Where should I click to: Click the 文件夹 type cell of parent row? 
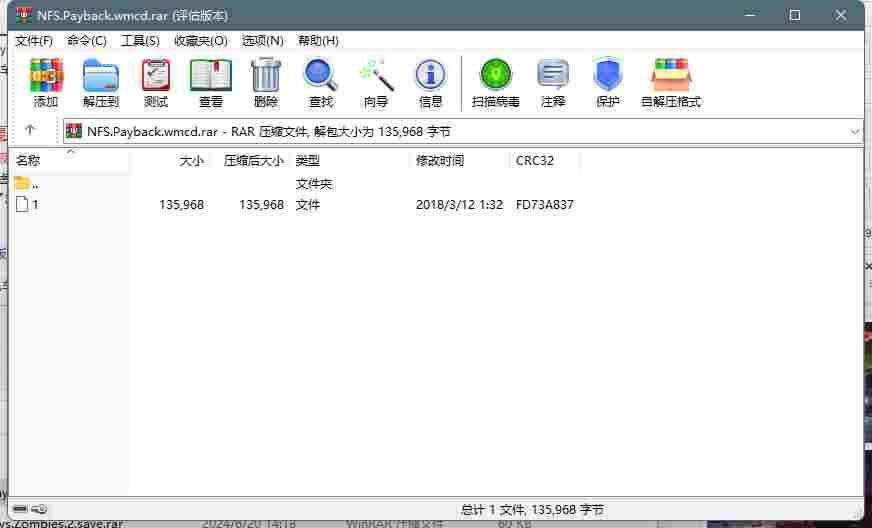314,184
